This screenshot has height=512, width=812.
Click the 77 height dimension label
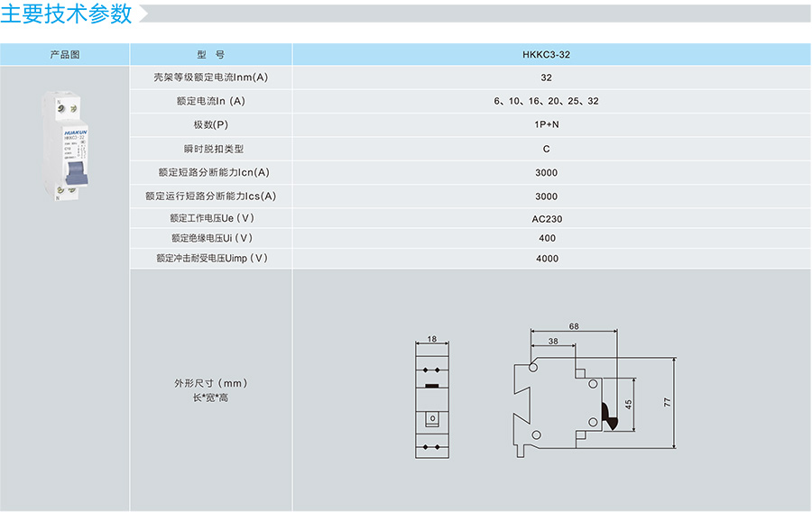point(667,402)
